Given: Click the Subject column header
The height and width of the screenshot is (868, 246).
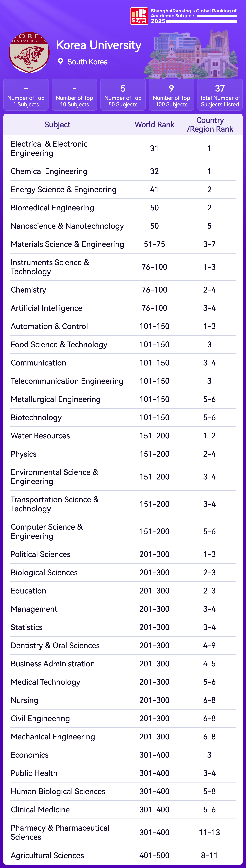Looking at the screenshot, I should pyautogui.click(x=58, y=125).
